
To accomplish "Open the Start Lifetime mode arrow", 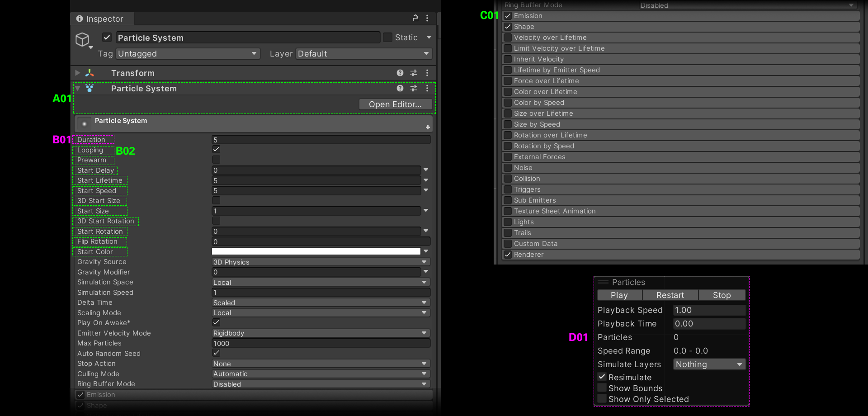I will [x=426, y=180].
